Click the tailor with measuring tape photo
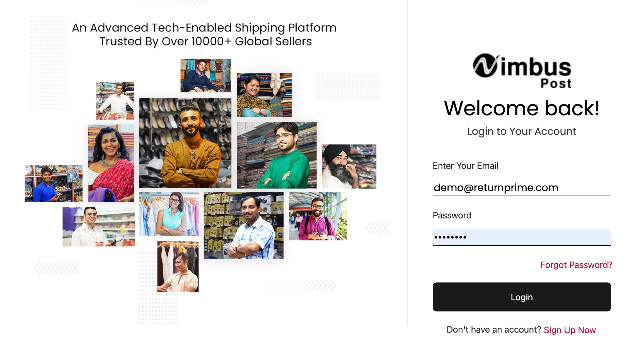Viewport: 644px width, 351px height. (x=178, y=267)
